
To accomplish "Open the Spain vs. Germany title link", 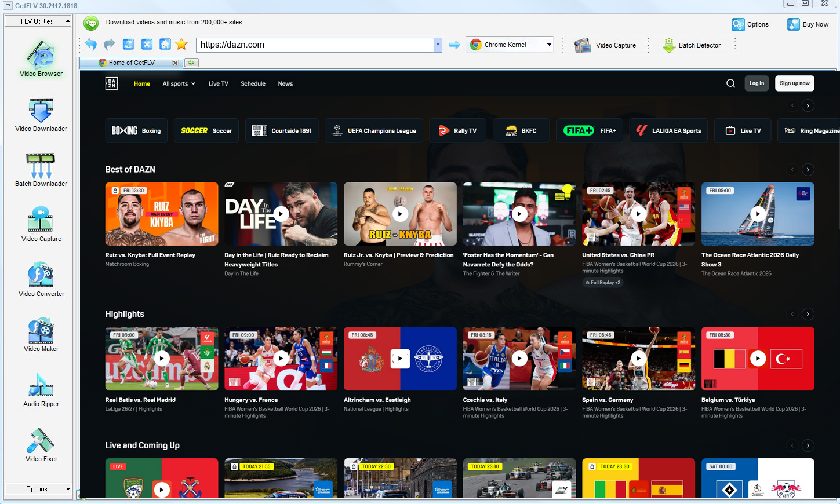I will [x=608, y=400].
